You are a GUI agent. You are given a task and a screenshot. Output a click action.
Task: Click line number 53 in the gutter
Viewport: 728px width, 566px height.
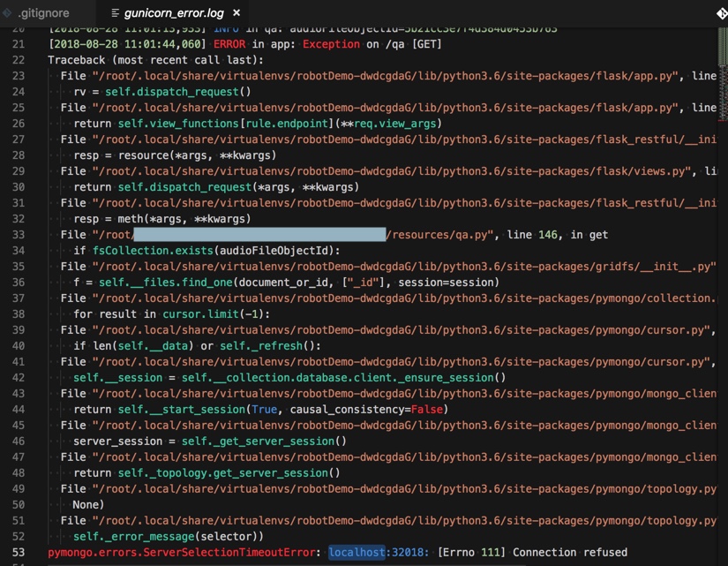pyautogui.click(x=19, y=553)
